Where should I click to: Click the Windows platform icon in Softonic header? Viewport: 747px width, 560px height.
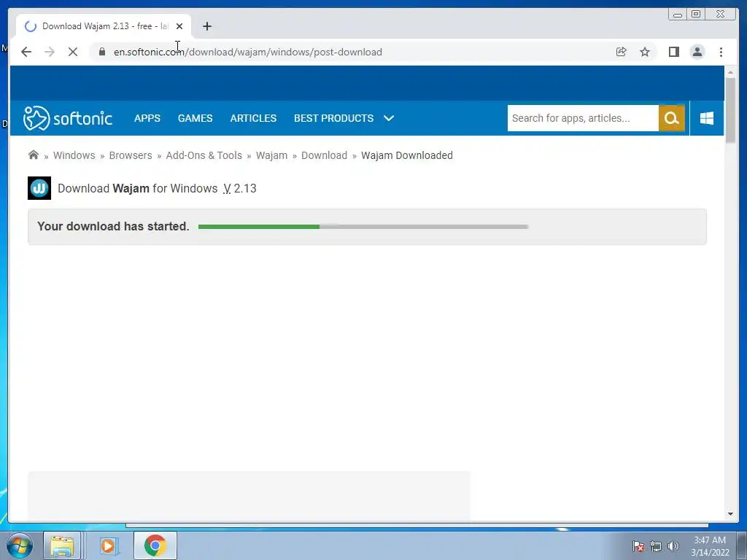[x=707, y=118]
